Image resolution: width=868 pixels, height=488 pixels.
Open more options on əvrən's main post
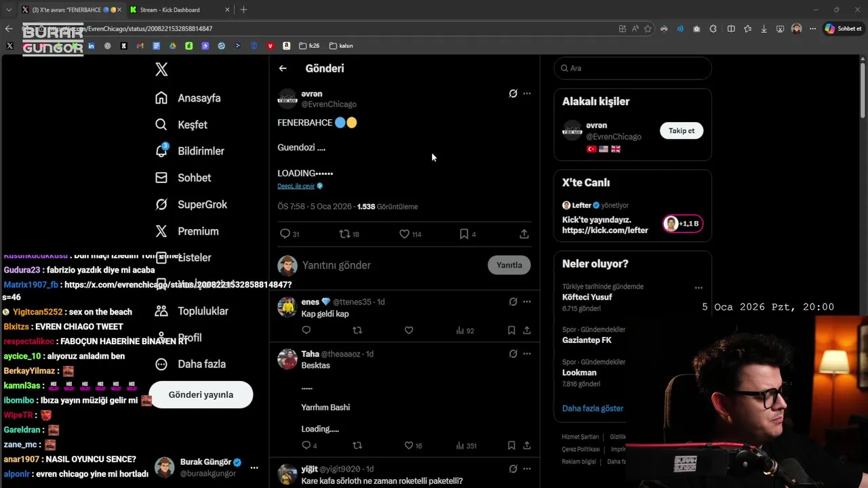pyautogui.click(x=527, y=94)
